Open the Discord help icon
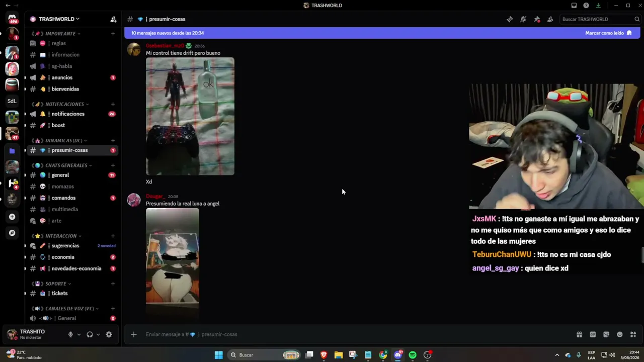This screenshot has width=644, height=362. [586, 6]
